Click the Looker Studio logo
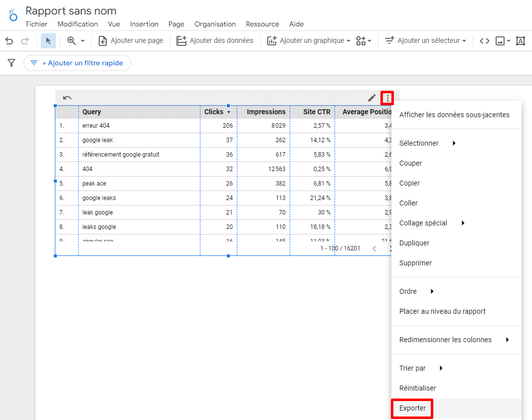The height and width of the screenshot is (420, 532). [13, 15]
